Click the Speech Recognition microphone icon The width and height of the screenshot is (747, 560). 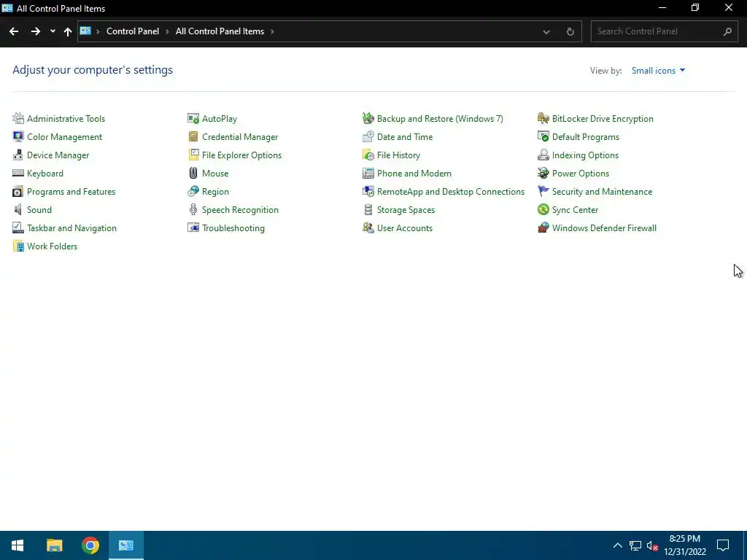193,209
